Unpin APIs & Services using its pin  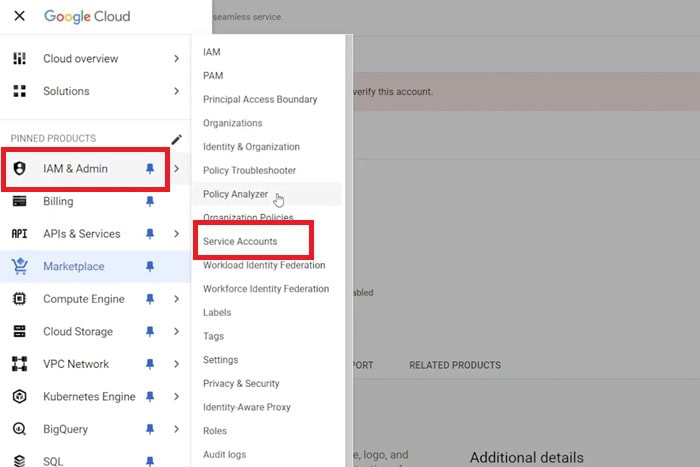(150, 234)
